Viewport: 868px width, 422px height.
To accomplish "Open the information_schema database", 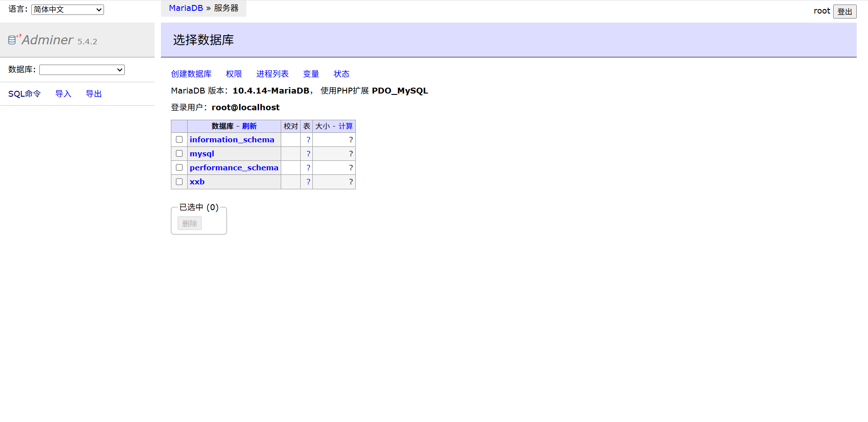I will coord(232,140).
